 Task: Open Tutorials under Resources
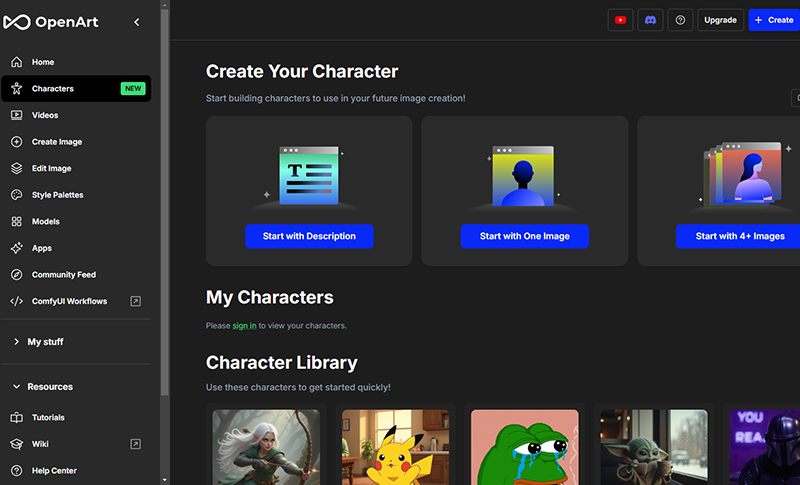(x=76, y=417)
